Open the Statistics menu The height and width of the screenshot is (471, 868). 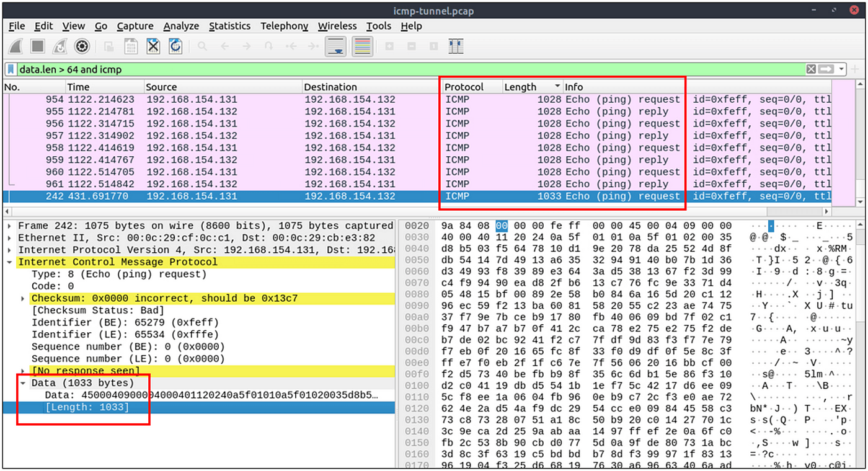click(x=229, y=26)
